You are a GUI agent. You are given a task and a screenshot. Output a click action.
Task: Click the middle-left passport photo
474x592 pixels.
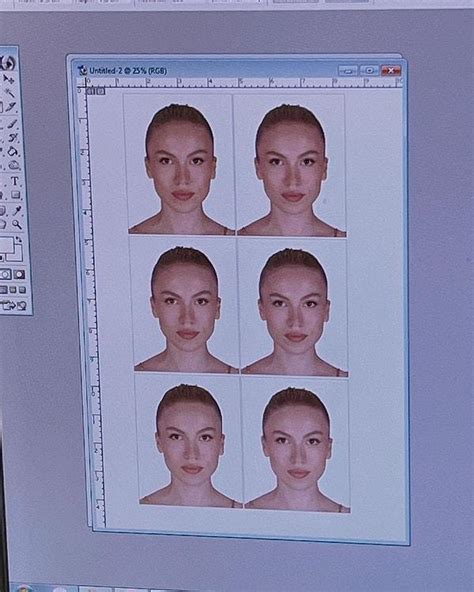pos(184,305)
